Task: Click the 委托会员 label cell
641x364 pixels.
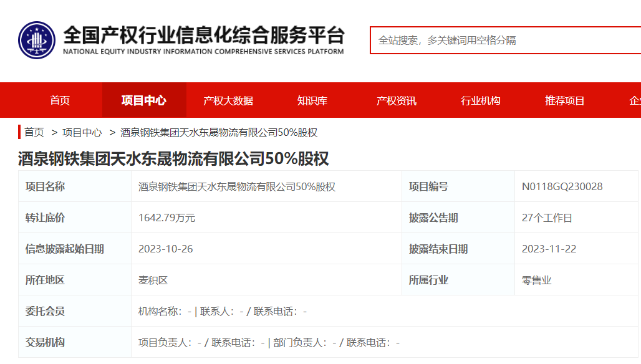Action: [x=75, y=310]
